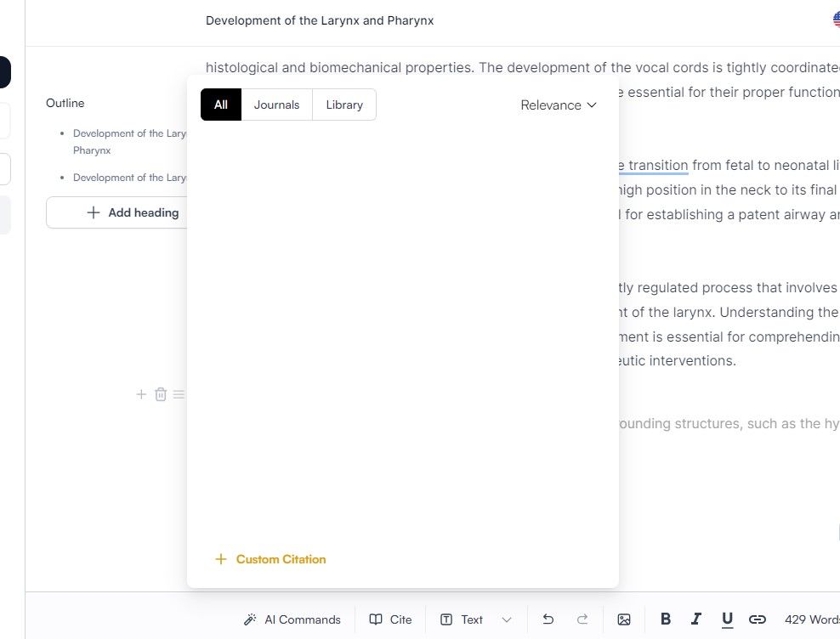The height and width of the screenshot is (639, 840).
Task: Switch to the Library tab
Action: coord(344,105)
